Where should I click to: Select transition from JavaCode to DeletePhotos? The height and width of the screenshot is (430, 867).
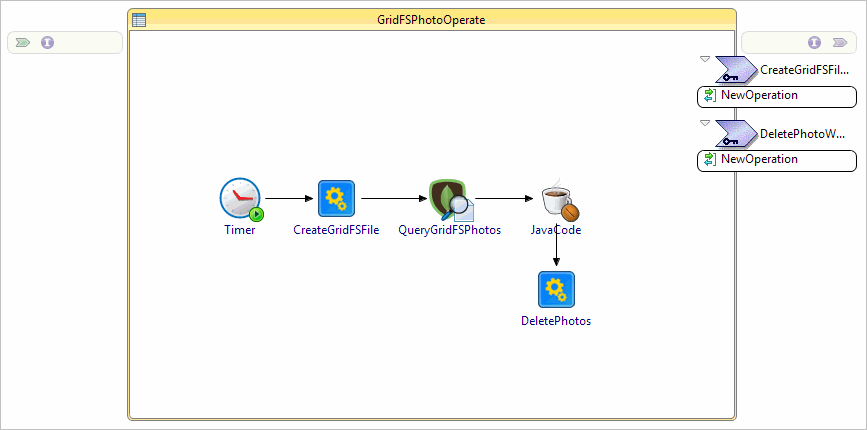click(x=556, y=244)
